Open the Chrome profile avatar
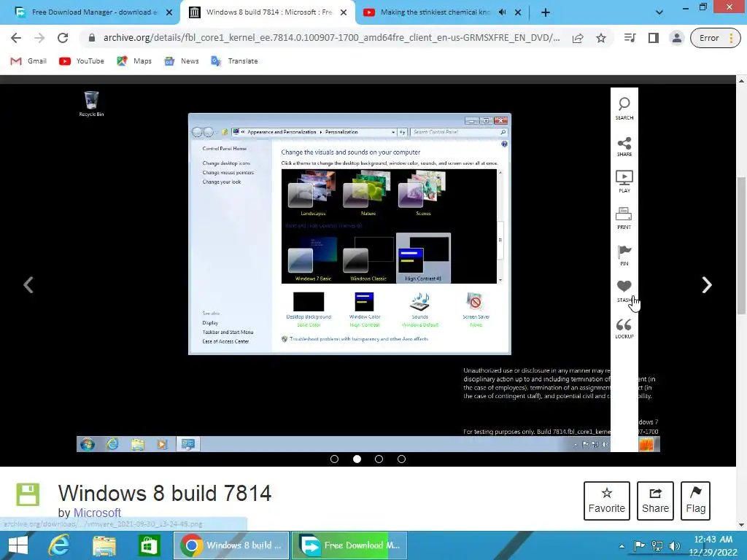 coord(676,38)
